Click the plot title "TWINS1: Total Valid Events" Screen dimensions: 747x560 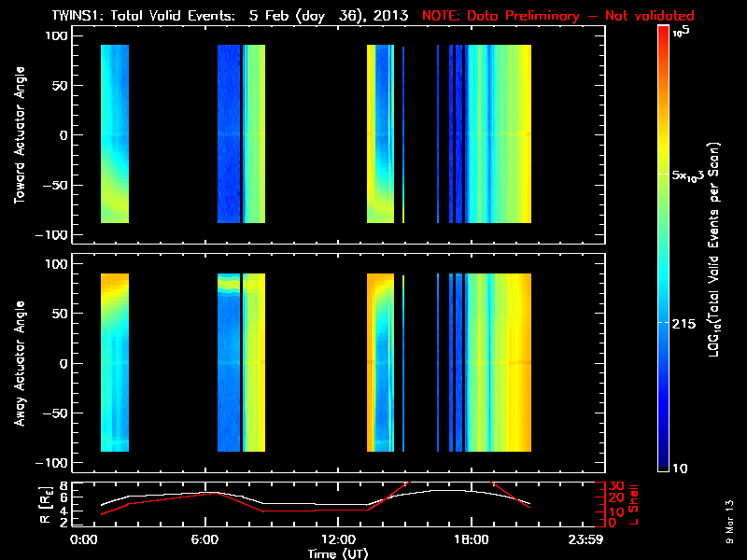143,15
